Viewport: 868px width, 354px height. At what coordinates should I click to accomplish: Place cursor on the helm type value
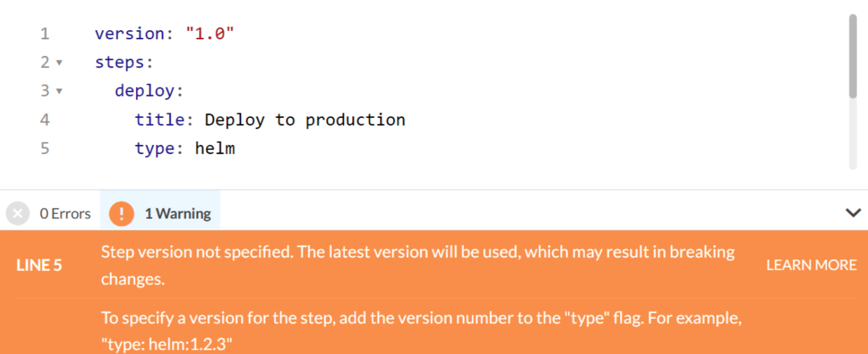(215, 149)
